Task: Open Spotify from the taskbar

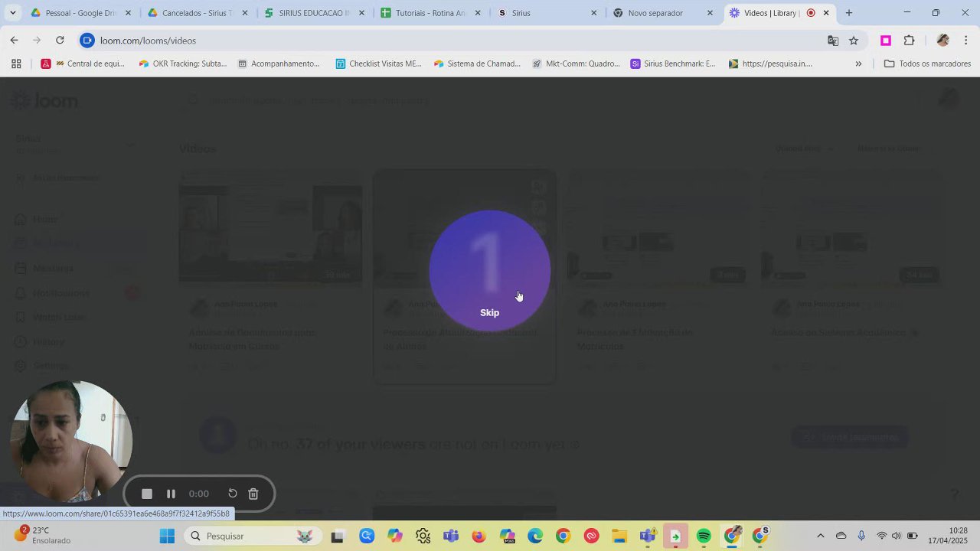Action: coord(704,536)
